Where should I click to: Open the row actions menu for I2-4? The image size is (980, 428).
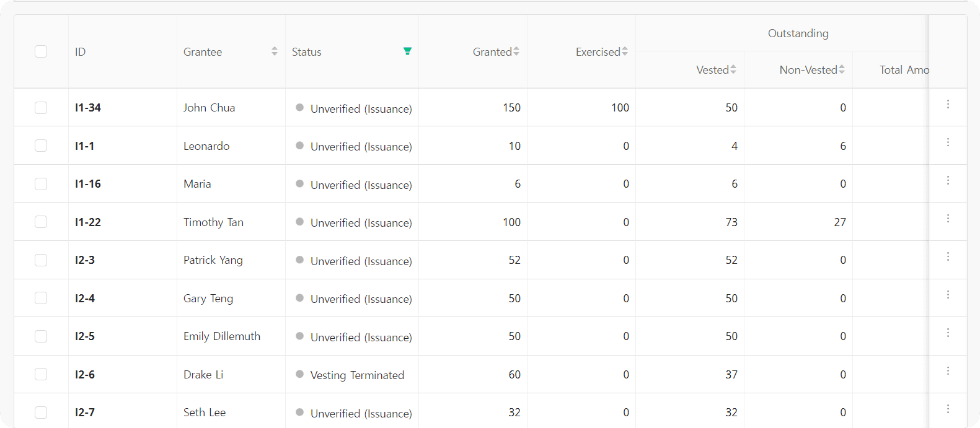click(x=948, y=295)
